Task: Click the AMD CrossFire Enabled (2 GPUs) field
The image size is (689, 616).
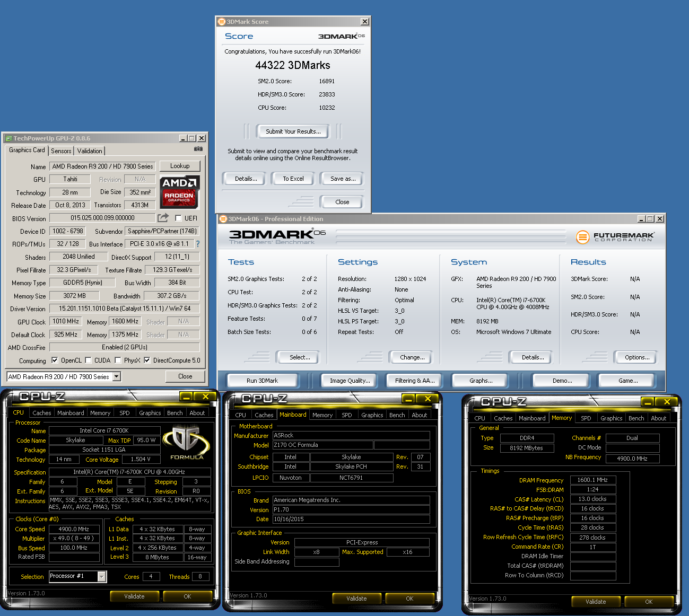Action: click(x=125, y=347)
